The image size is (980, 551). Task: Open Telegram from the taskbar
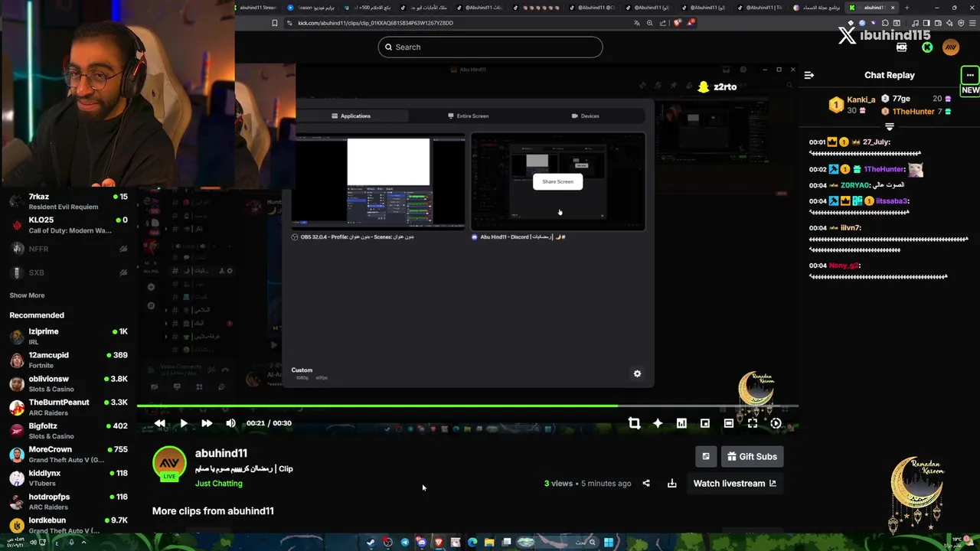pos(404,543)
